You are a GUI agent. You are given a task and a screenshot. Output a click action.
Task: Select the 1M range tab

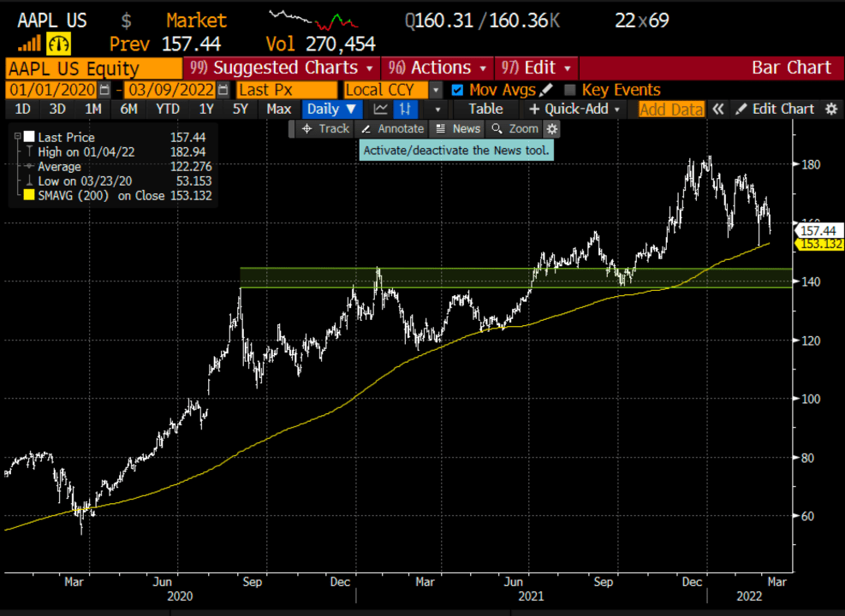coord(92,110)
